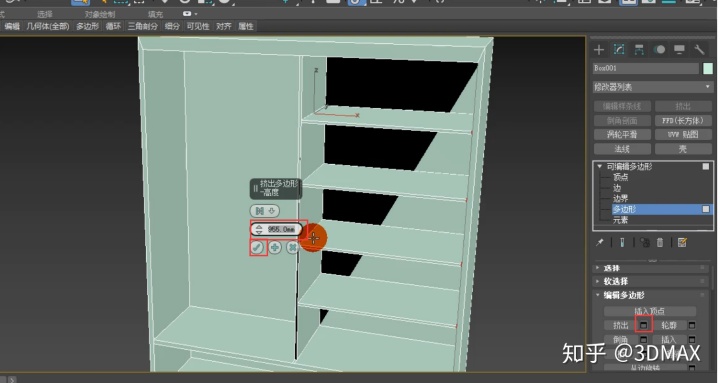Screen dimensions: 720x383
Task: Collapse the 可编辑多边形 stack tree
Action: click(599, 167)
